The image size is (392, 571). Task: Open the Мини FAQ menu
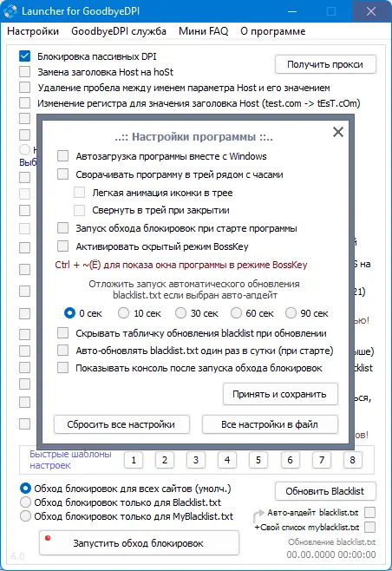tap(204, 31)
